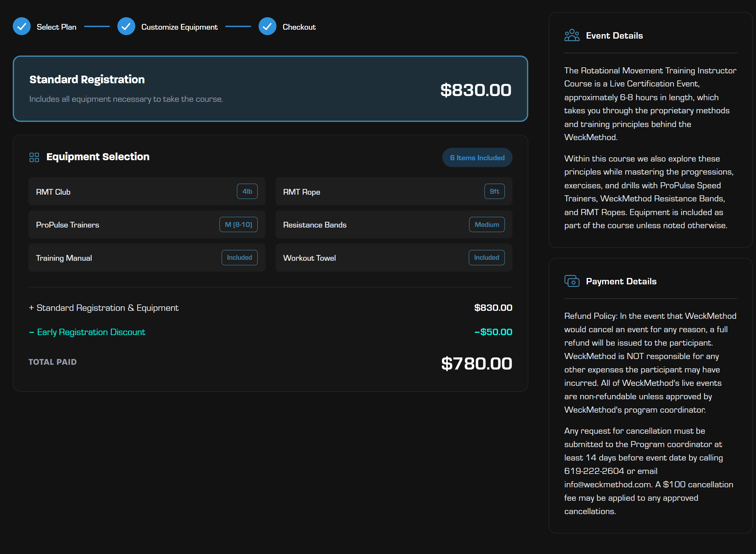Image resolution: width=756 pixels, height=554 pixels.
Task: Click the 6 Items Included pill
Action: click(477, 158)
